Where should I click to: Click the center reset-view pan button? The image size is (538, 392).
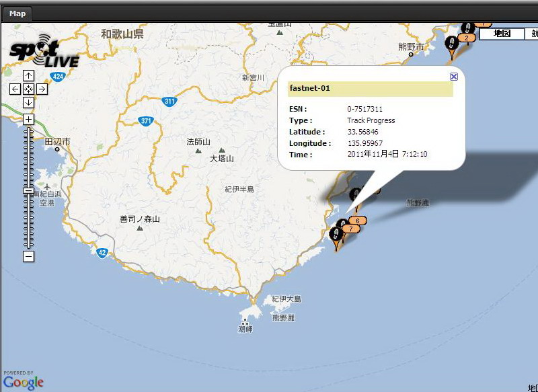pyautogui.click(x=28, y=89)
